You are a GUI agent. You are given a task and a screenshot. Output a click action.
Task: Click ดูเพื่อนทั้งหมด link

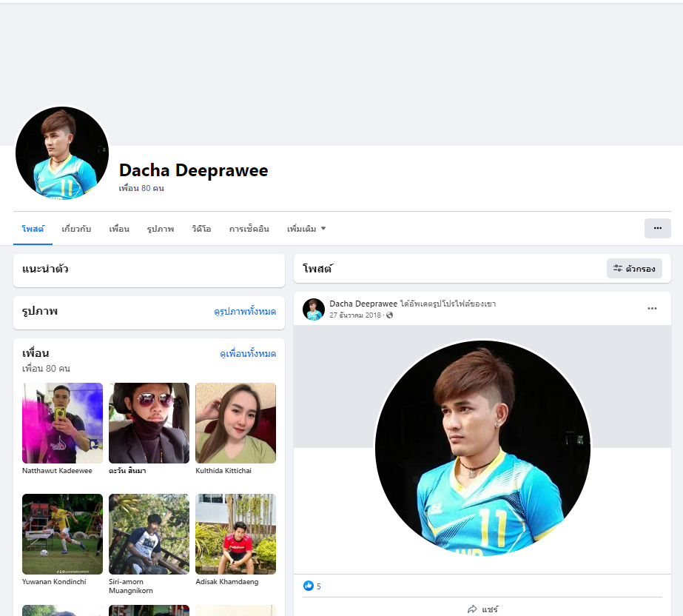(x=248, y=354)
